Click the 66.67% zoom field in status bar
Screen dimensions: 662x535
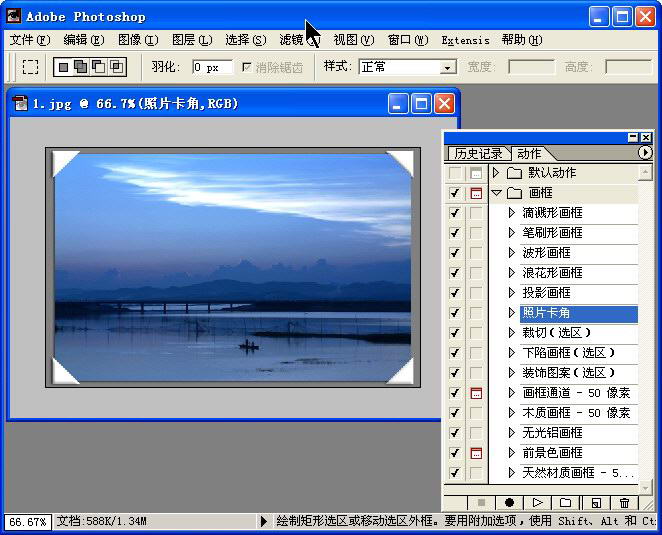(26, 521)
